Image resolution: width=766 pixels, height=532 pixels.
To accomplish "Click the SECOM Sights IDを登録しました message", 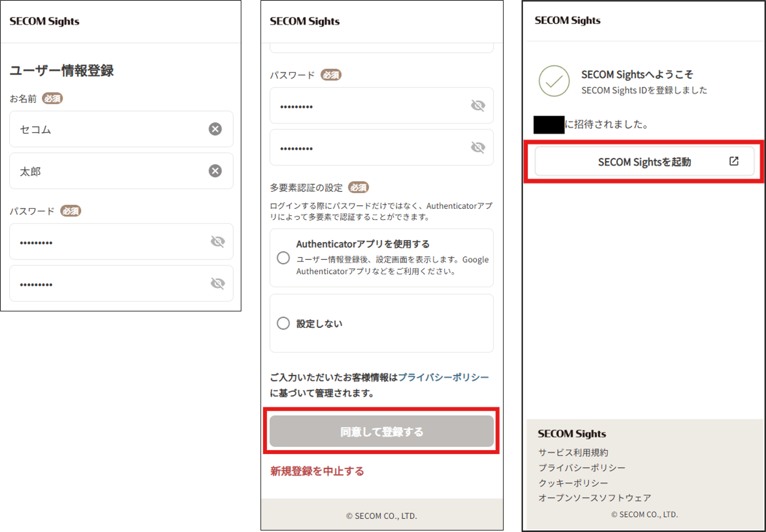I will [x=644, y=90].
